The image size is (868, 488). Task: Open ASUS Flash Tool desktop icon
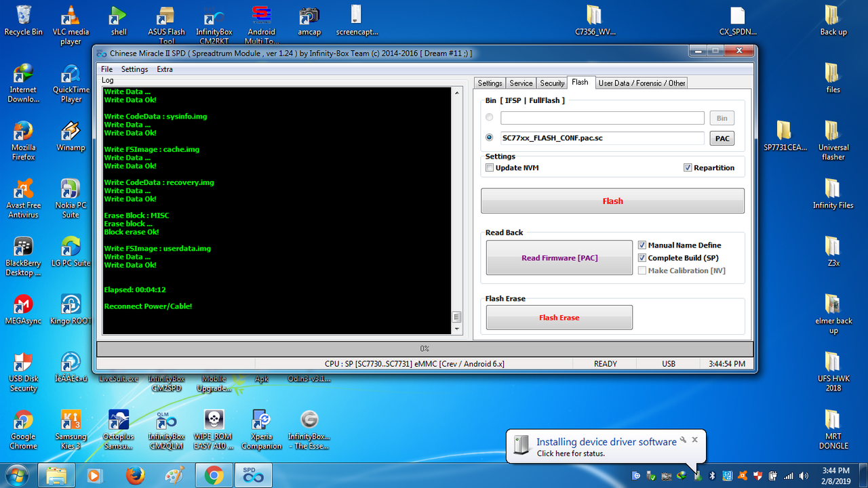tap(166, 24)
